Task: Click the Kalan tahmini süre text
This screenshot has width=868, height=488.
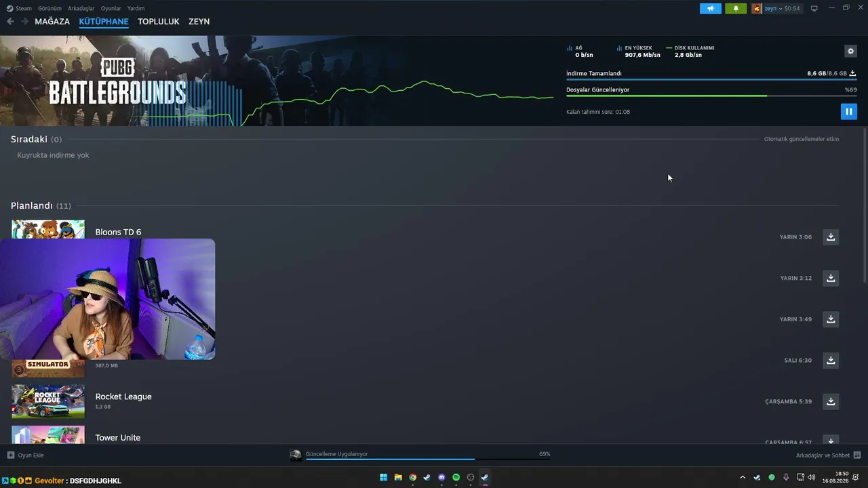Action: [x=598, y=112]
